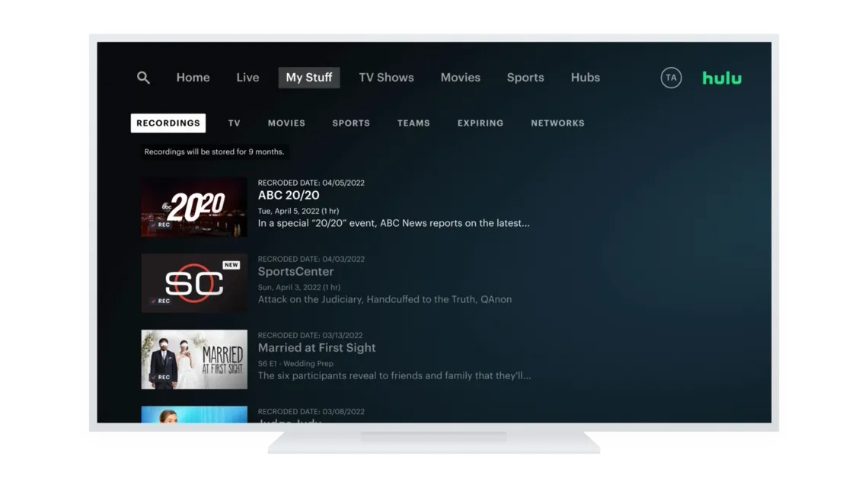Open the TV Shows section
This screenshot has height=488, width=868.
click(x=386, y=77)
